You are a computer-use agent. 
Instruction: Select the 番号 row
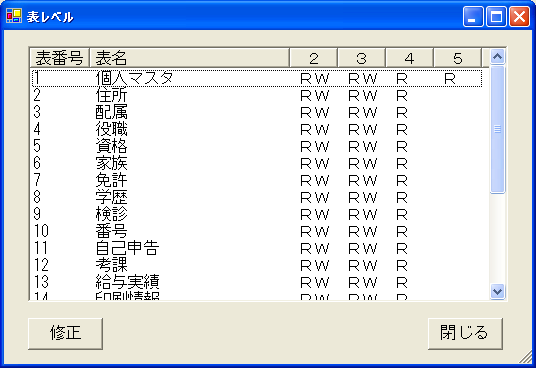(257, 231)
